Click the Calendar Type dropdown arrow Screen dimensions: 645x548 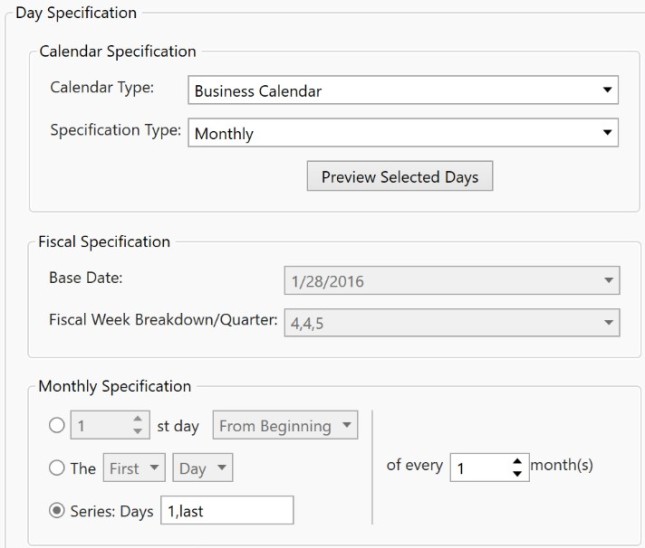coord(607,90)
